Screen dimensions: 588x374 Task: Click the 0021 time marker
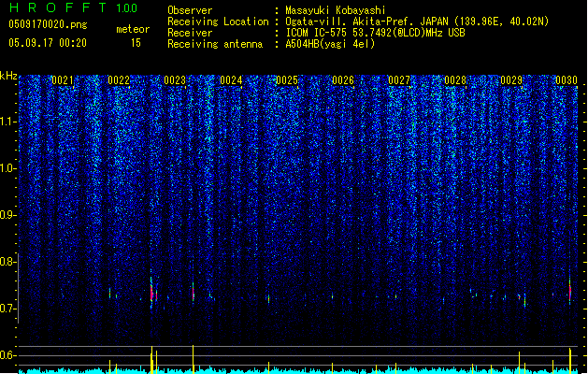(63, 80)
